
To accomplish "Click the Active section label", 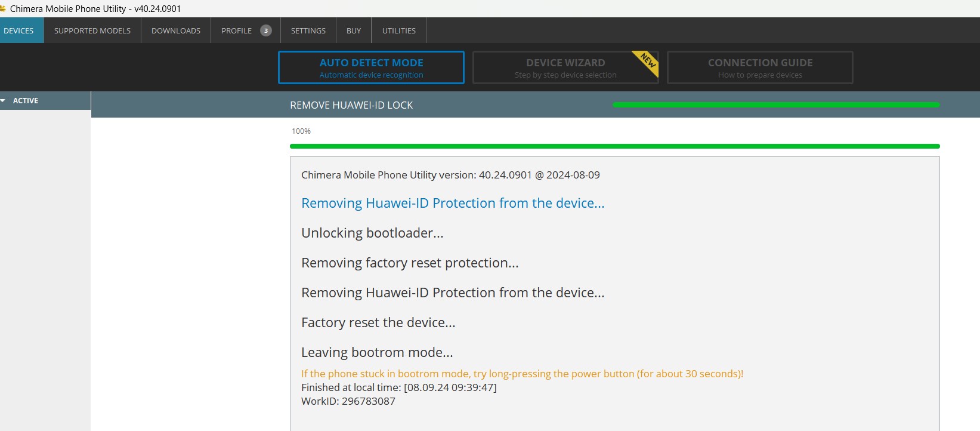I will (26, 101).
